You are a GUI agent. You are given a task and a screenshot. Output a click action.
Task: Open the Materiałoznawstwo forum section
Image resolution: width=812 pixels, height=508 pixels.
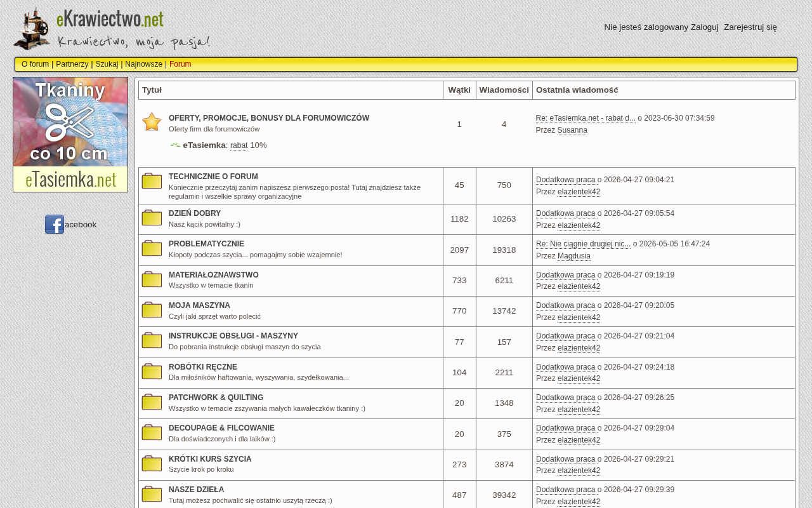(x=214, y=275)
